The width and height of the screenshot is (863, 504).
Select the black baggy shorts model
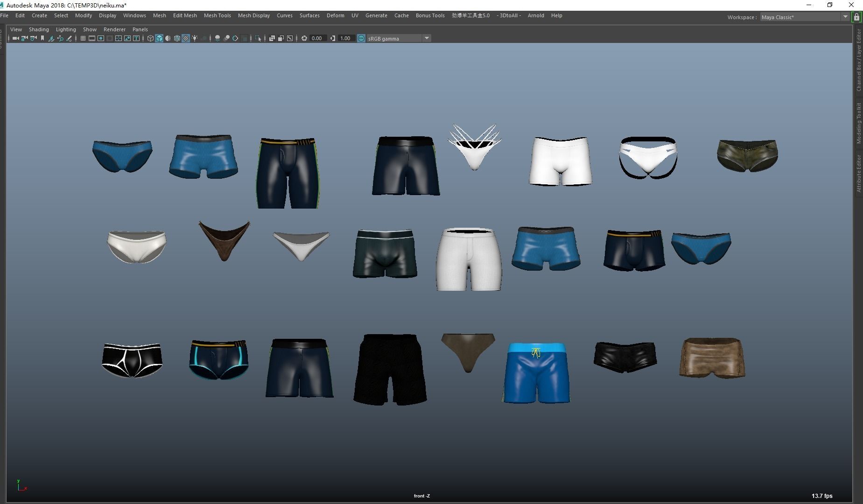click(x=390, y=370)
